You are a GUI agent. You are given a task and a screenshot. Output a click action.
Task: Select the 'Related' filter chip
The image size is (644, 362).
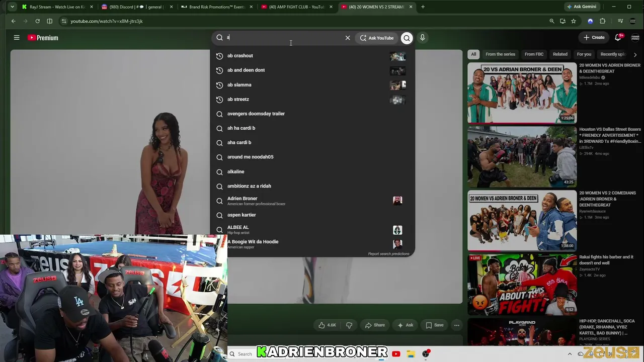click(560, 54)
